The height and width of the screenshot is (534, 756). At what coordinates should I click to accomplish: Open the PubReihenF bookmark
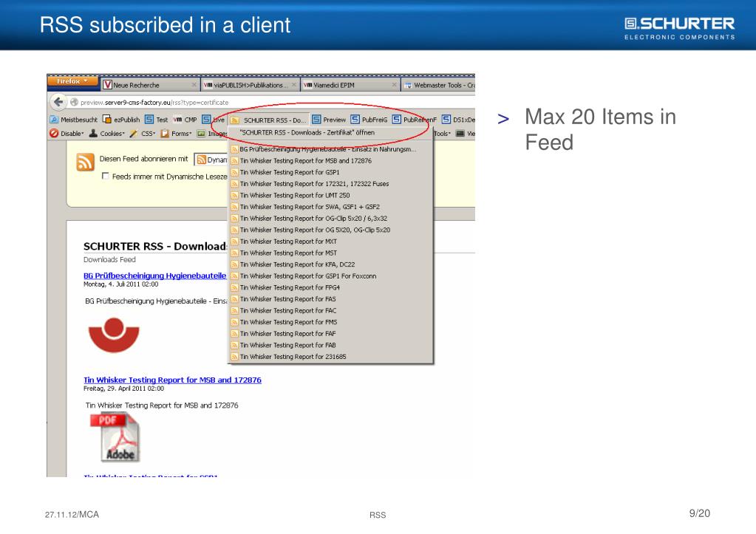point(414,120)
